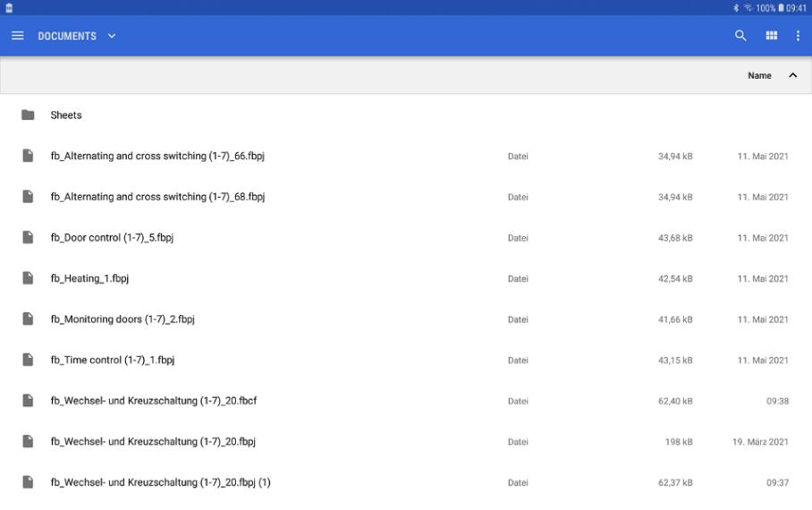Click the Bluetooth status bar icon
This screenshot has height=510, width=812.
point(736,8)
